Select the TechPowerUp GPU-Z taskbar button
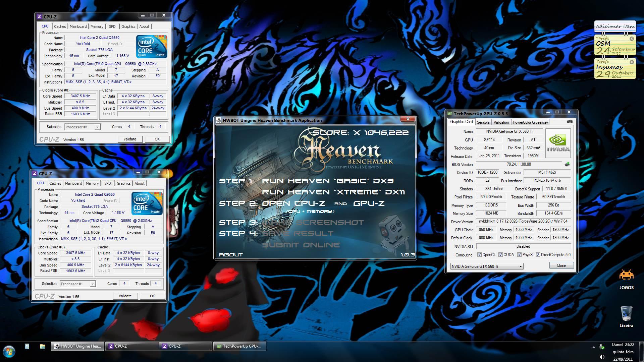644x362 pixels. tap(239, 346)
